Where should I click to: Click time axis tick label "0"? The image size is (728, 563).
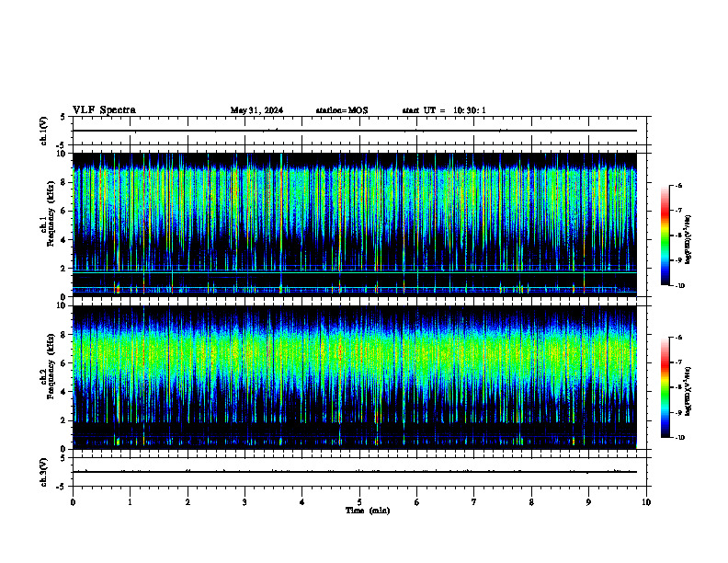click(x=73, y=502)
